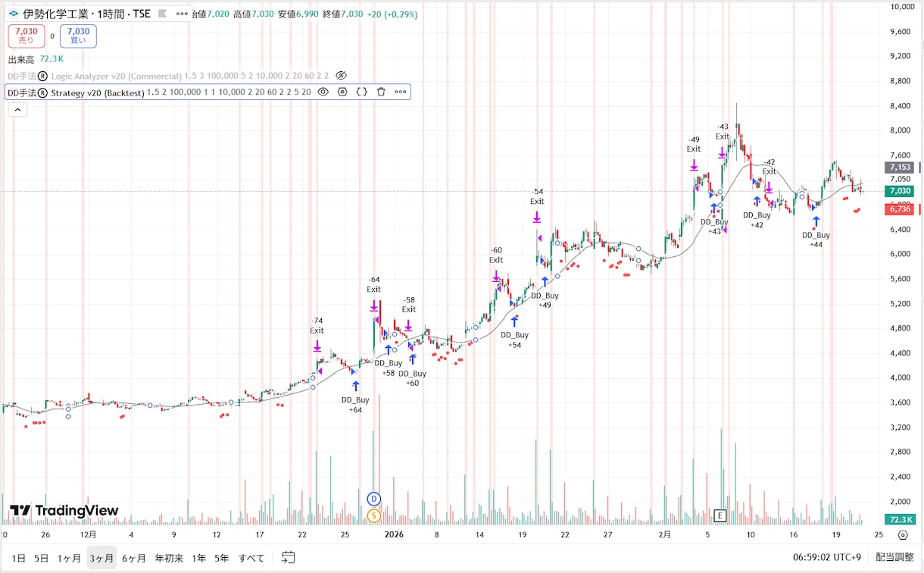Click the TradingView logo

point(64,511)
